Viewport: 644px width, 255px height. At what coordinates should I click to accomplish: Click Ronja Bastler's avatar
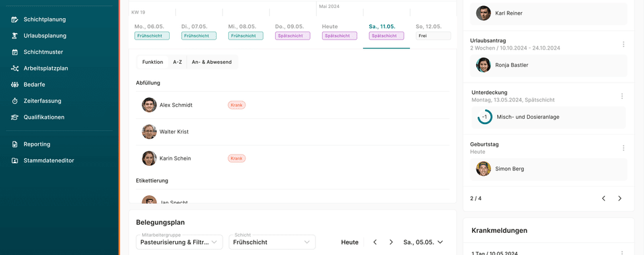[x=484, y=65]
